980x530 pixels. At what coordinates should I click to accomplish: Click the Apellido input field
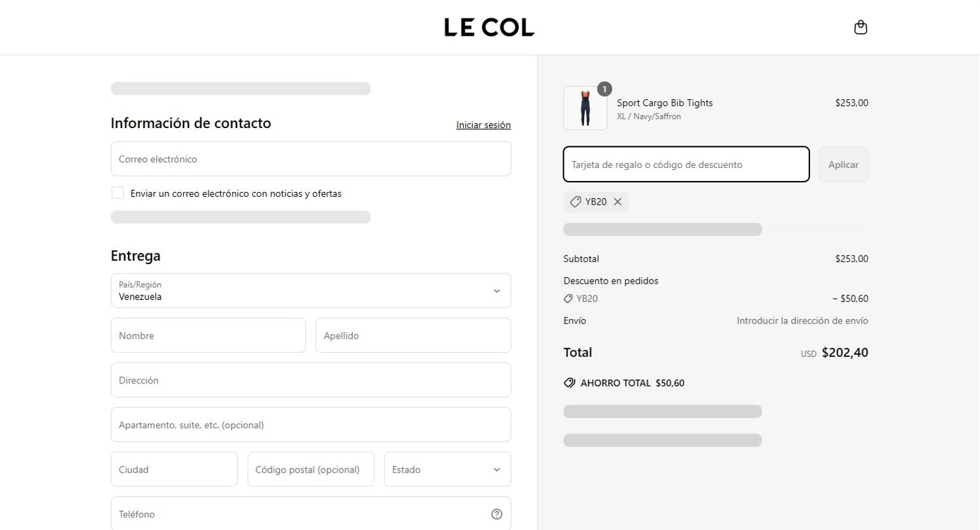(413, 335)
